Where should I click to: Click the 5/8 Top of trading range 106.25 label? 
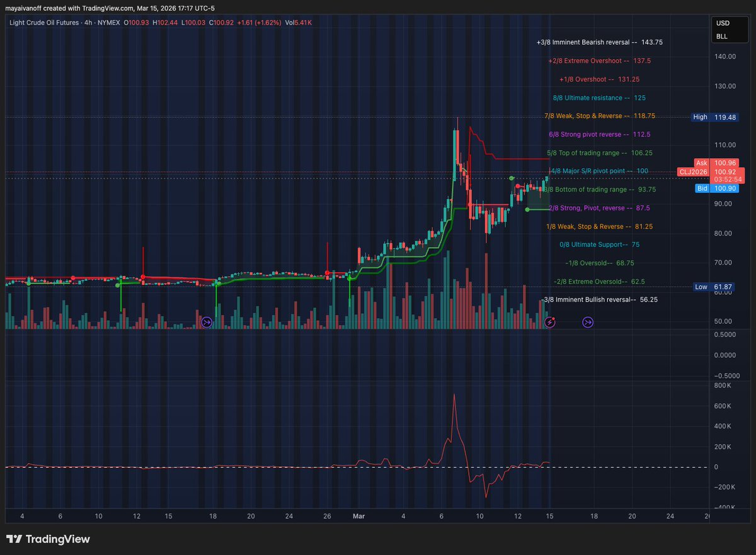click(x=600, y=152)
